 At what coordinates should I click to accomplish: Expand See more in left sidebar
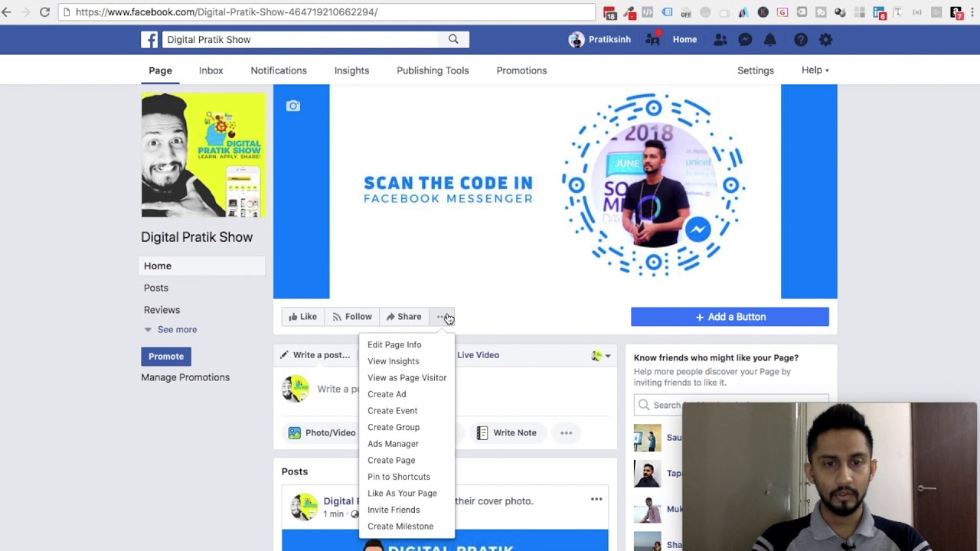point(177,330)
